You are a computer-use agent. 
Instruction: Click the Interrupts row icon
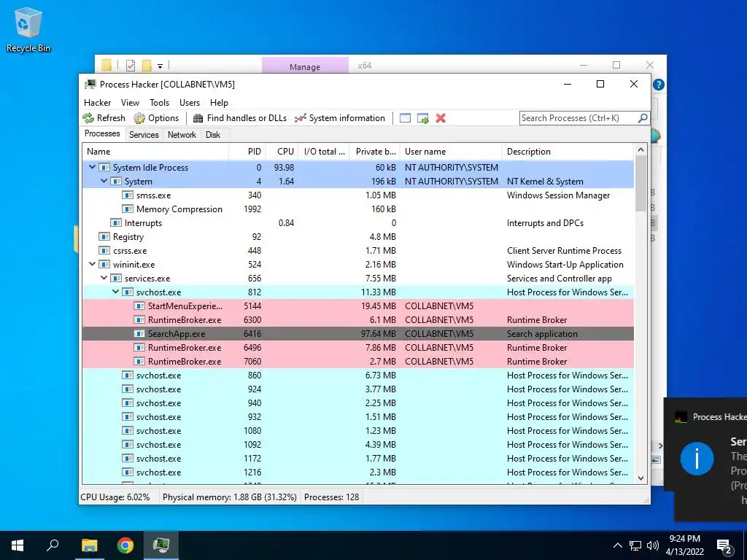pyautogui.click(x=116, y=223)
